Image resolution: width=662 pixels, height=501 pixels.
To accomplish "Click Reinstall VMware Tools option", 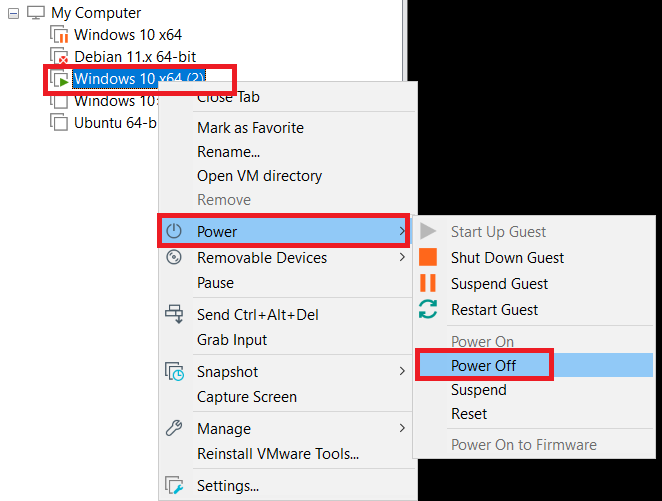I will (278, 454).
